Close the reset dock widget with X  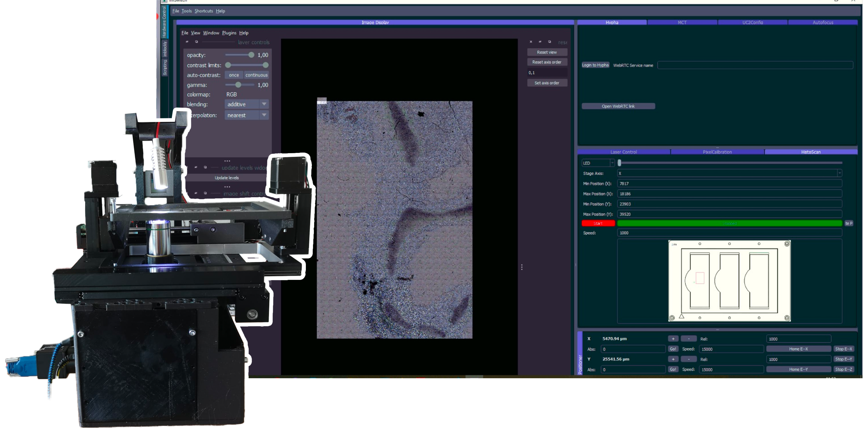pyautogui.click(x=531, y=42)
